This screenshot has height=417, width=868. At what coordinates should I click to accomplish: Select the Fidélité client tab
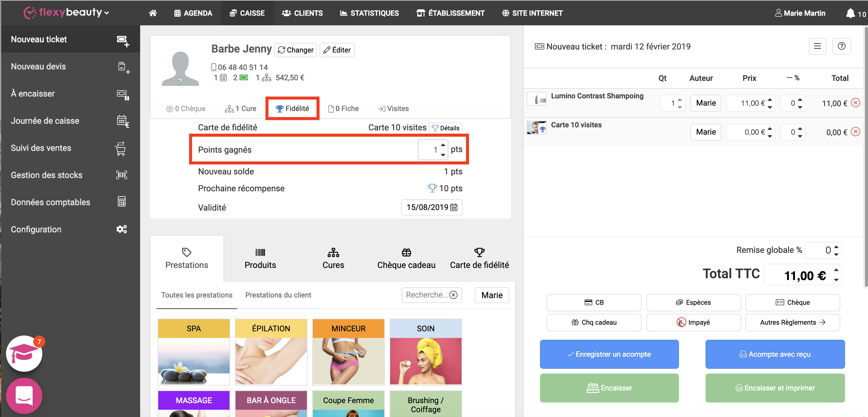[292, 108]
